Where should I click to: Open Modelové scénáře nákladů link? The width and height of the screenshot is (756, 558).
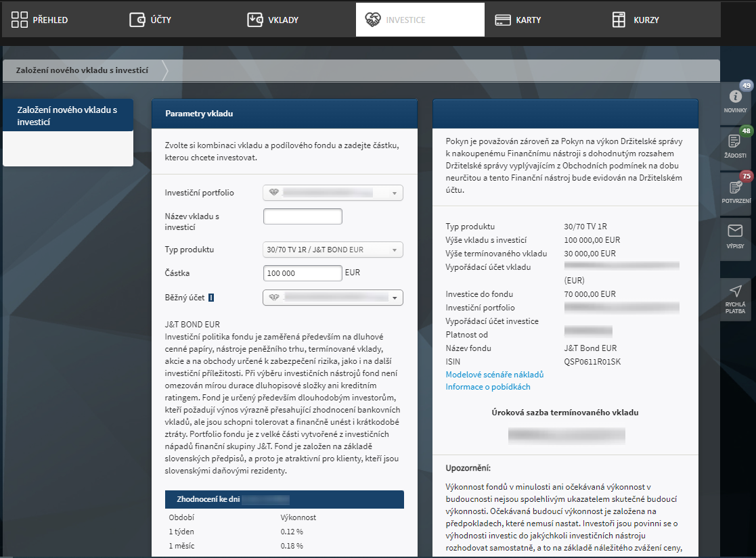pyautogui.click(x=494, y=375)
